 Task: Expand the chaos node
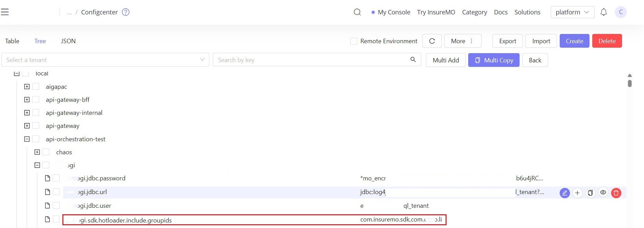(x=37, y=152)
